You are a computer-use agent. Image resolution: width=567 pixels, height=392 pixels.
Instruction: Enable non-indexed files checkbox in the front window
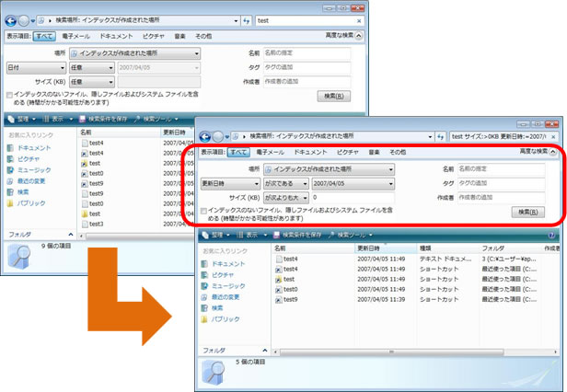(x=203, y=211)
